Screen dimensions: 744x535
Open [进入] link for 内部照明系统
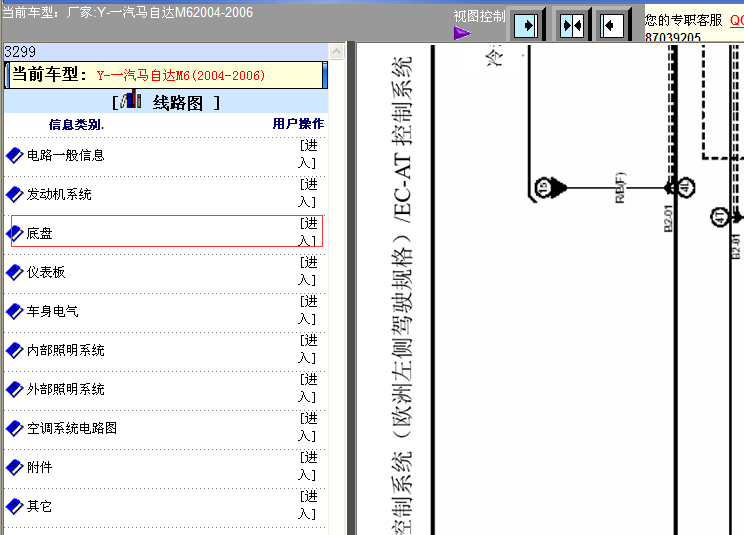click(308, 349)
